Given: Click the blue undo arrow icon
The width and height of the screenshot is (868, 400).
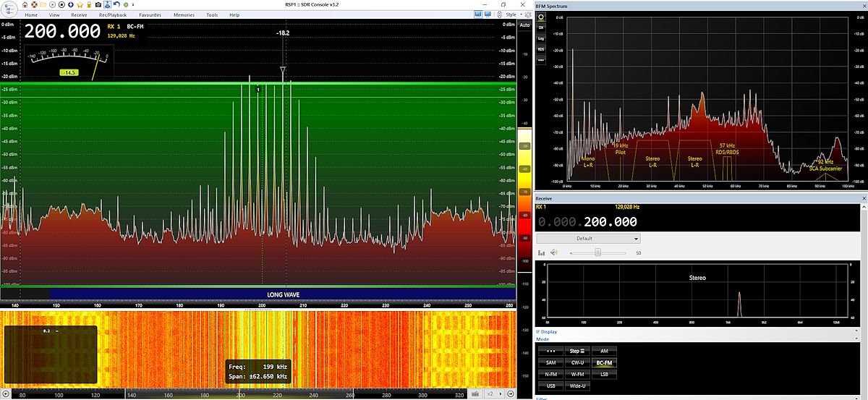Looking at the screenshot, I should [116, 5].
